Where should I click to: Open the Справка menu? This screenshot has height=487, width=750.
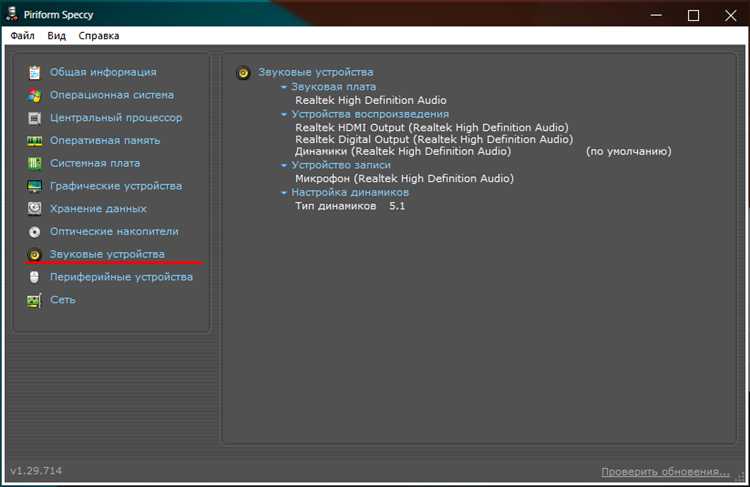(99, 36)
